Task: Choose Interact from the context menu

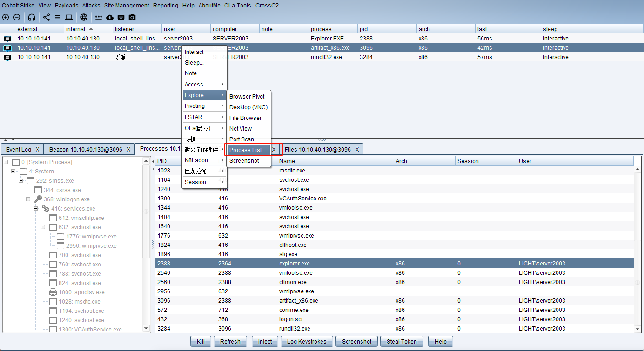Action: (x=204, y=52)
